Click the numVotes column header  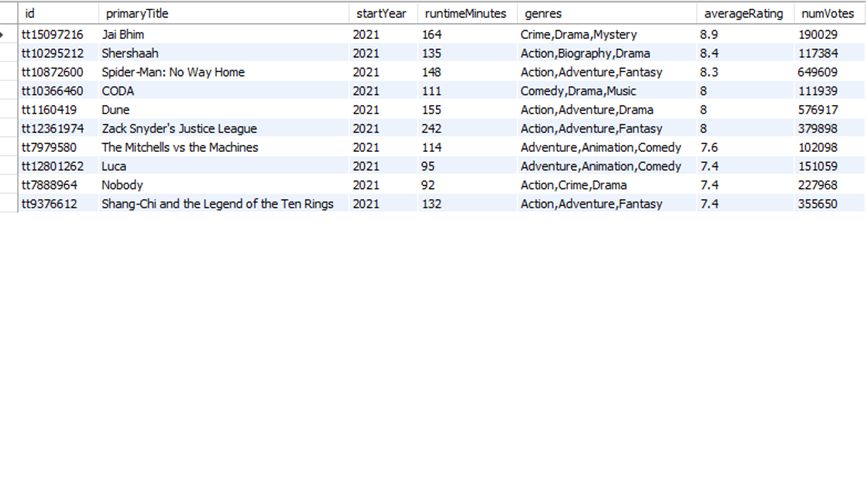click(827, 14)
